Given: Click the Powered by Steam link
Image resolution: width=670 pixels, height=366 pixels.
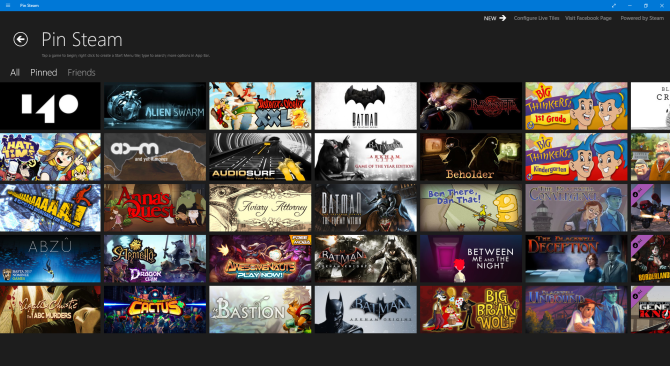Looking at the screenshot, I should pos(642,18).
